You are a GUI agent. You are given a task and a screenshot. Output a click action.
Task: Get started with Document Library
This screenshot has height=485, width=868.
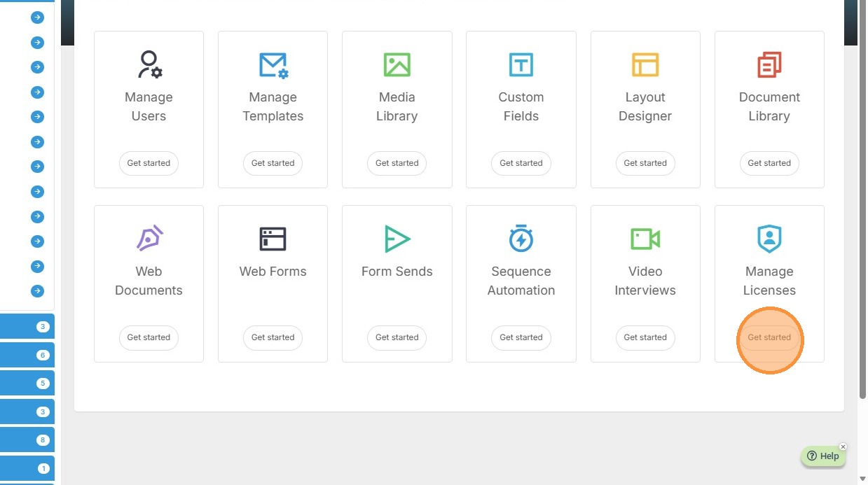click(x=769, y=163)
